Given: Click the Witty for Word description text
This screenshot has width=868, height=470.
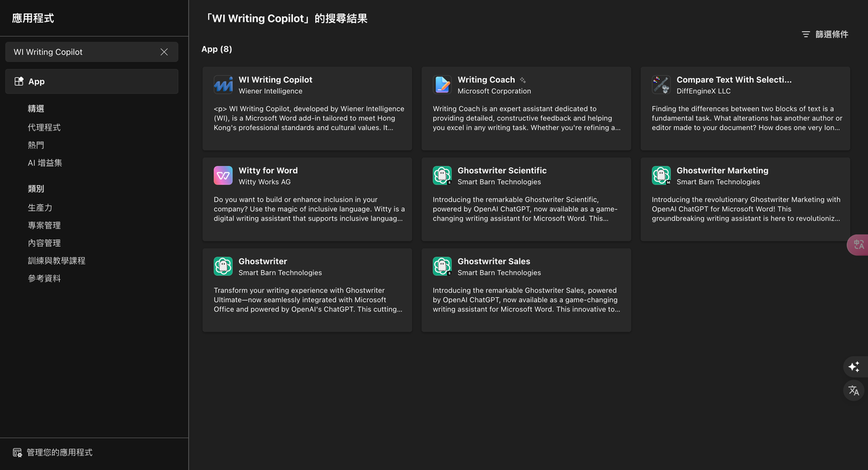Looking at the screenshot, I should point(309,209).
